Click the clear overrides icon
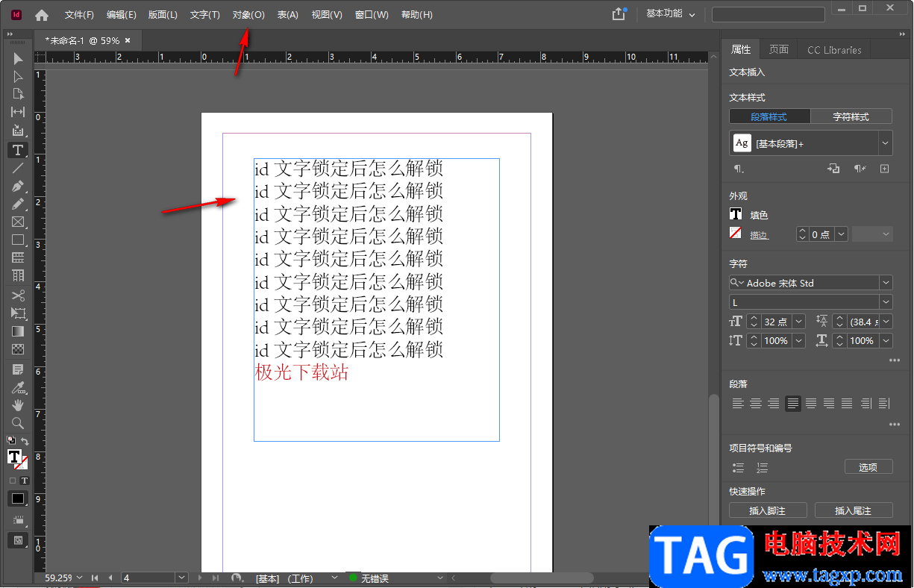Viewport: 914px width, 588px height. click(860, 169)
